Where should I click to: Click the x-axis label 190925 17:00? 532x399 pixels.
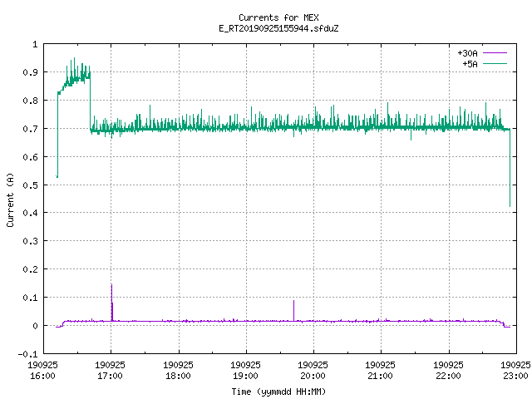coord(111,370)
